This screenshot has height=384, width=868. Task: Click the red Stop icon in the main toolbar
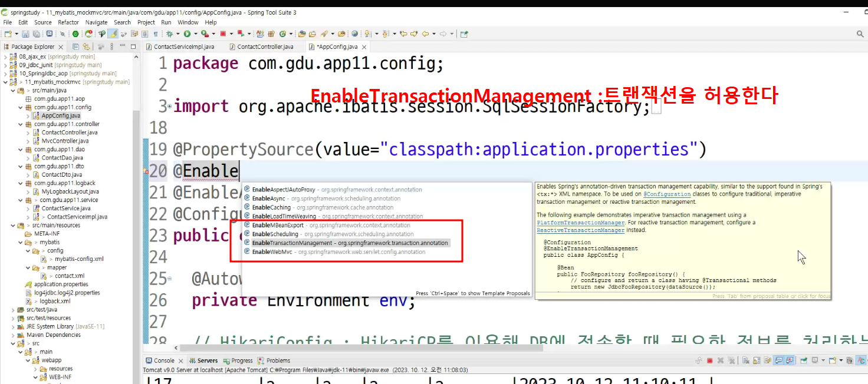(223, 34)
